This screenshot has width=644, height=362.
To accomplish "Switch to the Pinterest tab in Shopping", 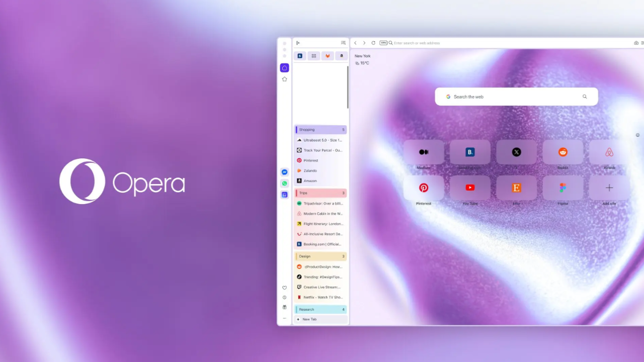I will [320, 160].
